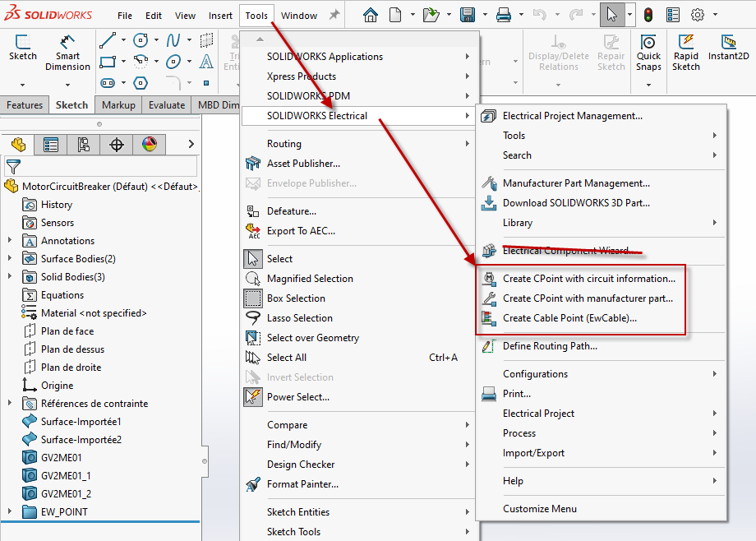Open the Quick Snaps dropdown arrow
The height and width of the screenshot is (541, 756).
(x=648, y=85)
